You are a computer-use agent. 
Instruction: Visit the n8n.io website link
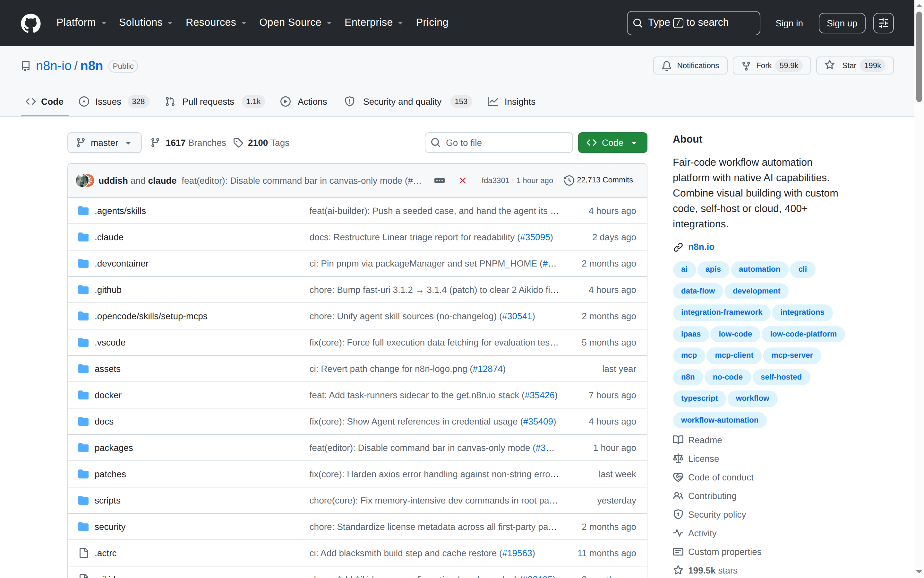701,247
